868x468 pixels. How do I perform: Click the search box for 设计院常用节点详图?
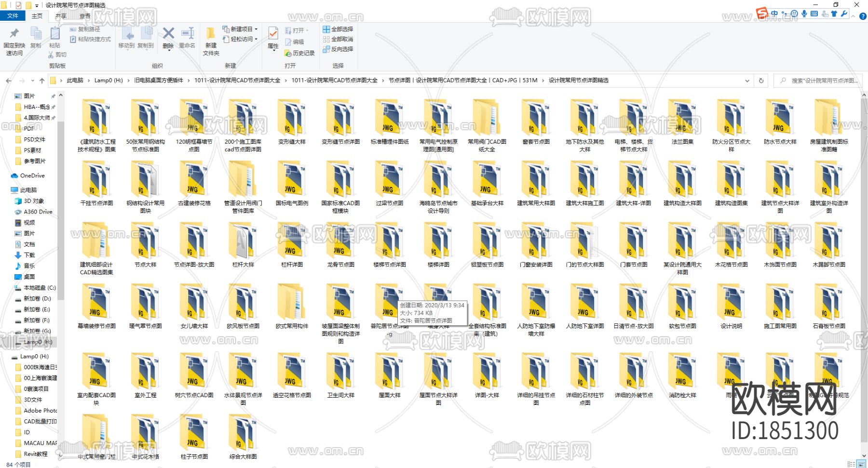(818, 80)
